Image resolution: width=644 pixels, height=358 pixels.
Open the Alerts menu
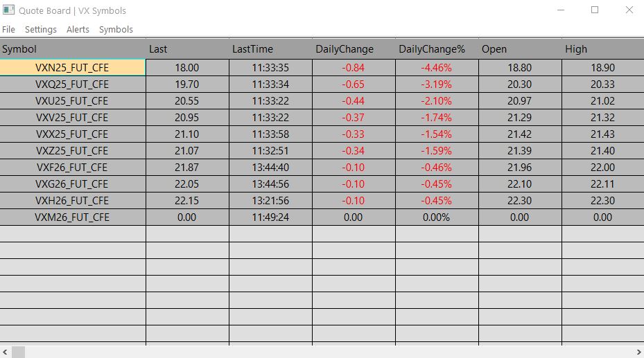point(78,30)
